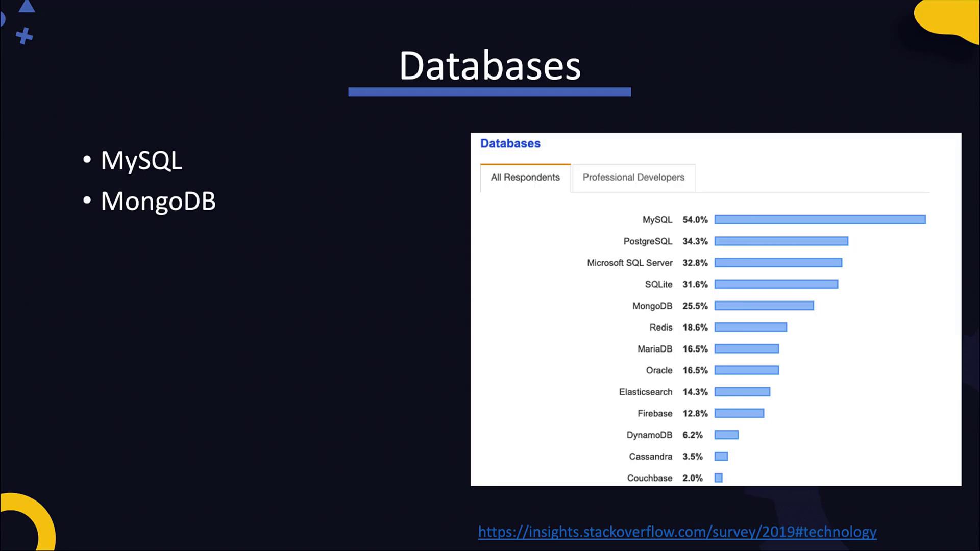
Task: Click the Oracle chart label
Action: tap(659, 370)
